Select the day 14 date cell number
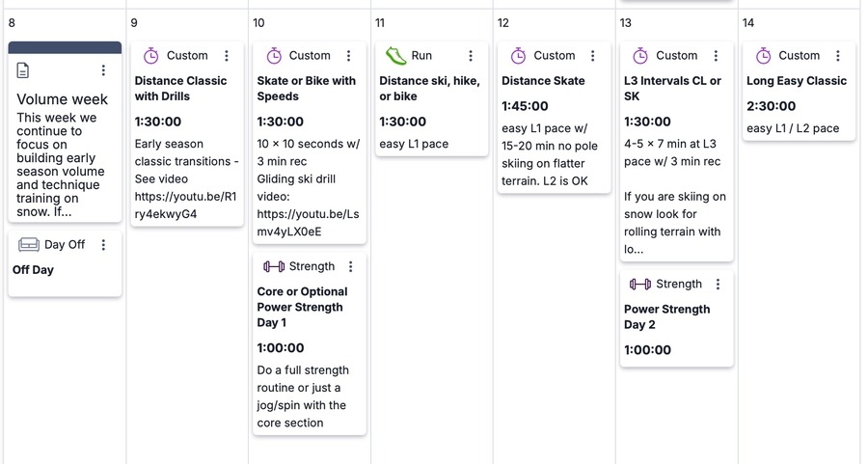This screenshot has height=464, width=868. [x=748, y=22]
